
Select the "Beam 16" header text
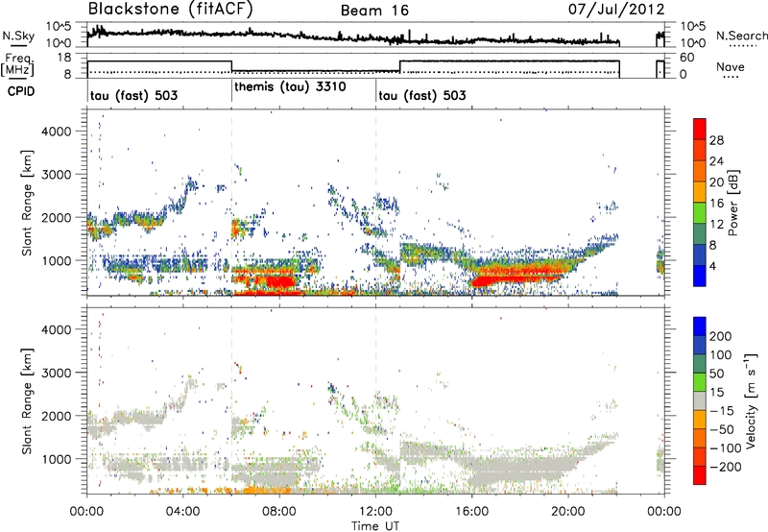(374, 11)
